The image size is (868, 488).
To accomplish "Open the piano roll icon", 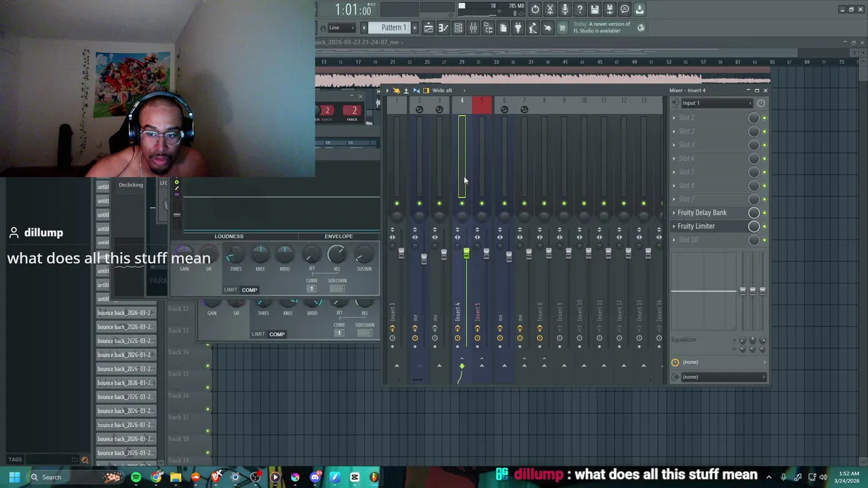I will (x=443, y=28).
